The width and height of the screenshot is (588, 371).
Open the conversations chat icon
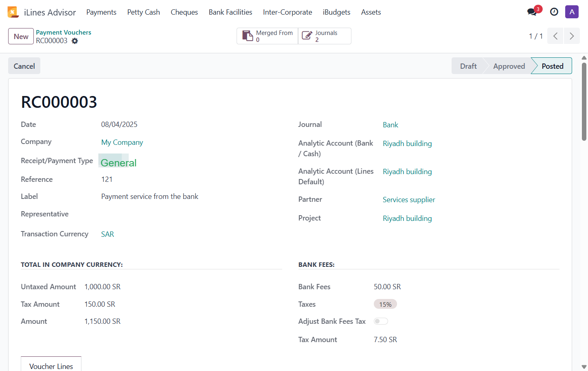pyautogui.click(x=532, y=12)
